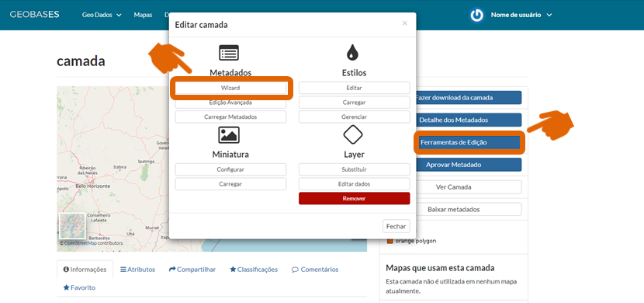Viewport: 644px width, 303px height.
Task: Open the Mapas menu item
Action: [143, 15]
